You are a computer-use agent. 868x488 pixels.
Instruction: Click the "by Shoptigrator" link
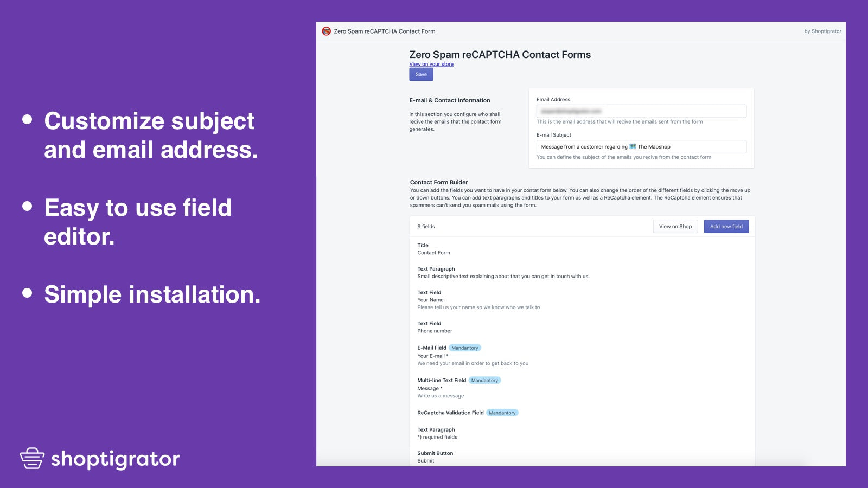click(x=822, y=31)
